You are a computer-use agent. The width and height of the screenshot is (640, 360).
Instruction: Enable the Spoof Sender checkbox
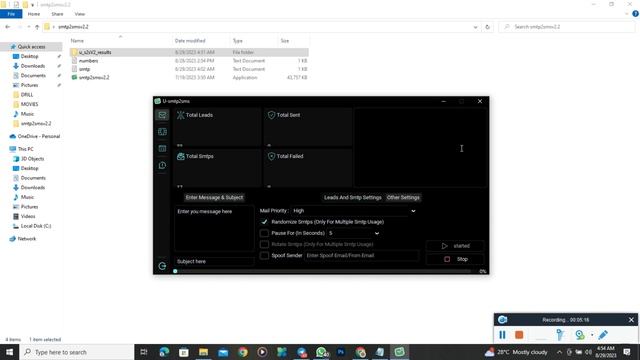tap(264, 256)
